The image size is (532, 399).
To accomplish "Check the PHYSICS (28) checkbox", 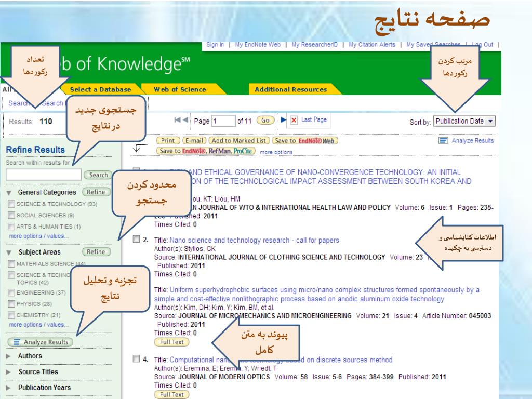I will 11,304.
